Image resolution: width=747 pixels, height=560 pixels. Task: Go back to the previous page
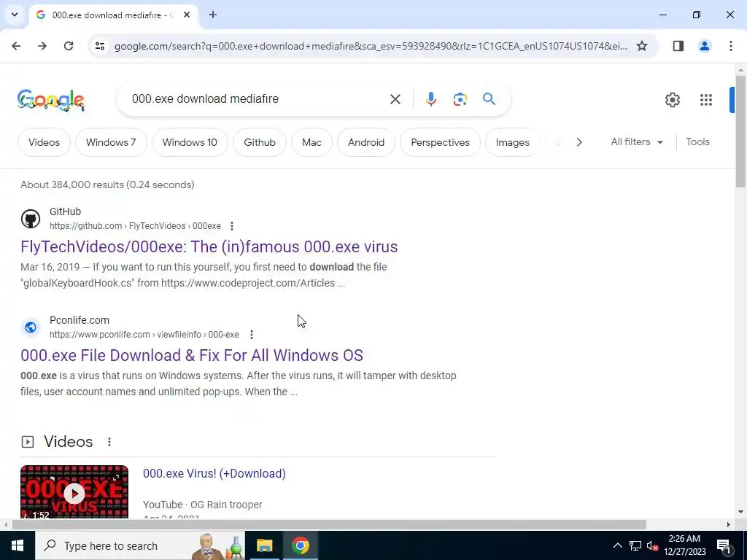point(16,46)
